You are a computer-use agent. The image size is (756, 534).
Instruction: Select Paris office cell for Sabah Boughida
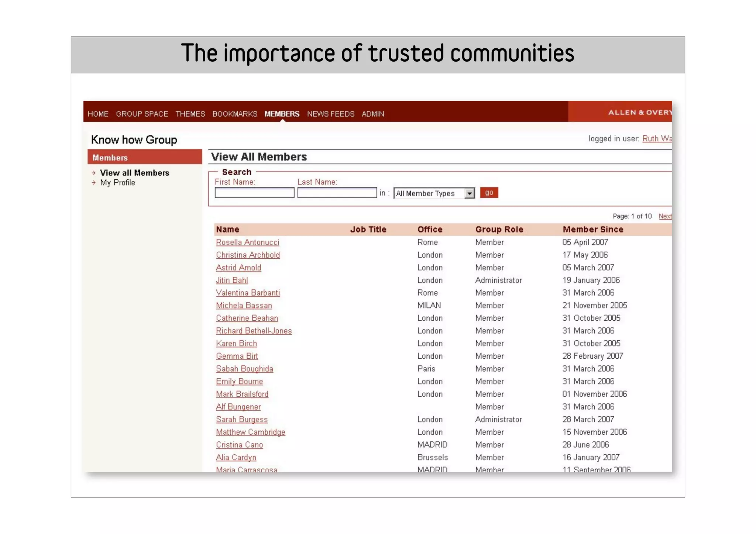coord(426,369)
